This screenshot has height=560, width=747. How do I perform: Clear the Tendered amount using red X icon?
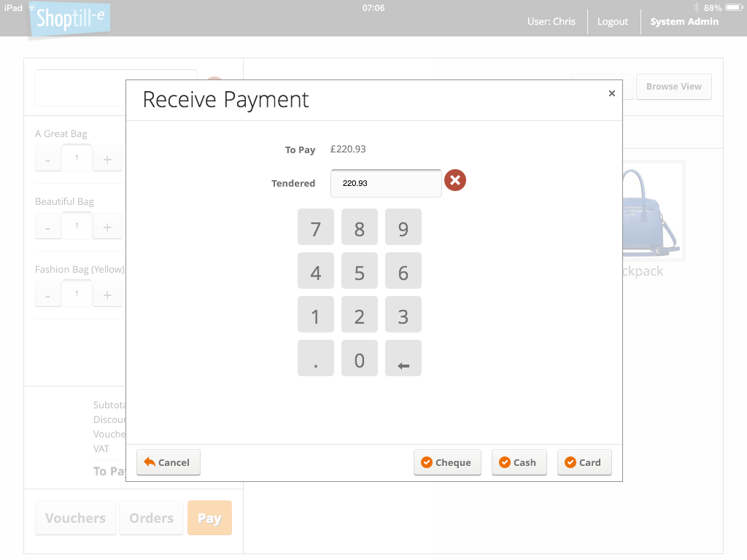[x=454, y=179]
